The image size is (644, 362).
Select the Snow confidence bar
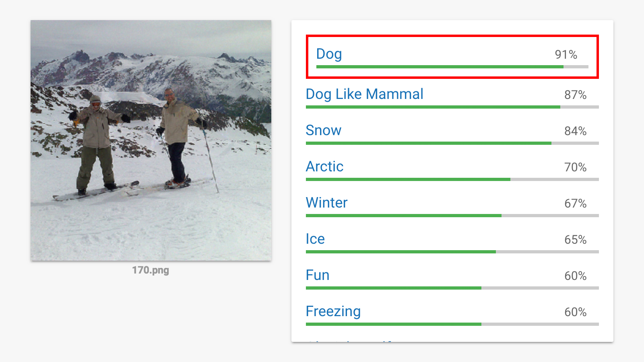coord(452,143)
